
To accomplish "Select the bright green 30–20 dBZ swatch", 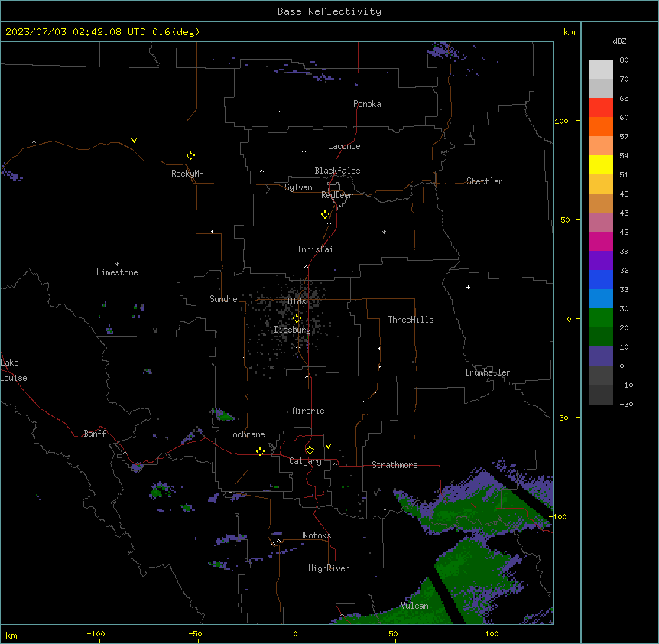I will click(601, 318).
